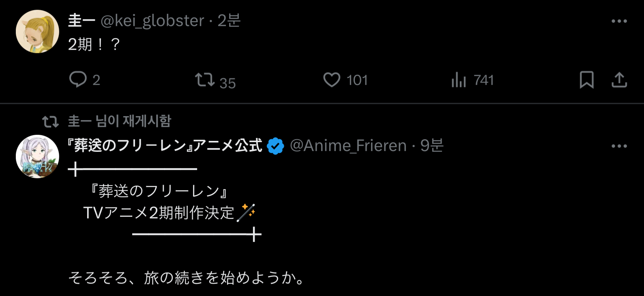Open the post text "2期！？"
The image size is (644, 296).
[x=94, y=44]
